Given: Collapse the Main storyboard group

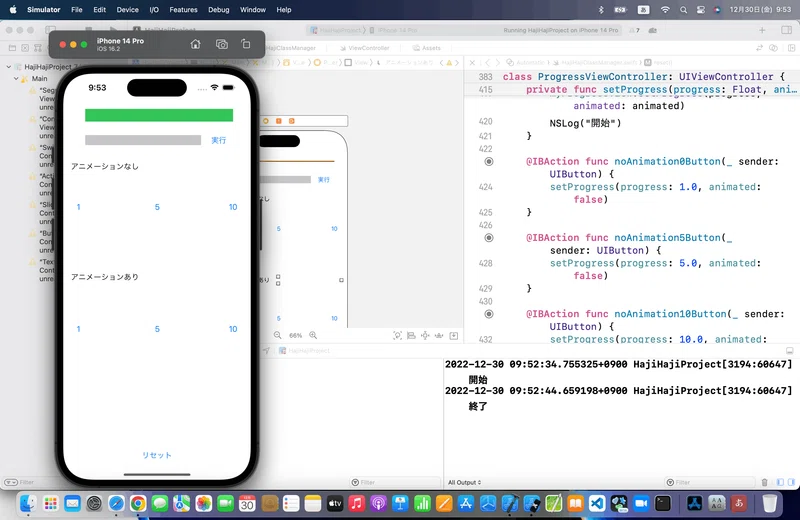Looking at the screenshot, I should tap(16, 79).
